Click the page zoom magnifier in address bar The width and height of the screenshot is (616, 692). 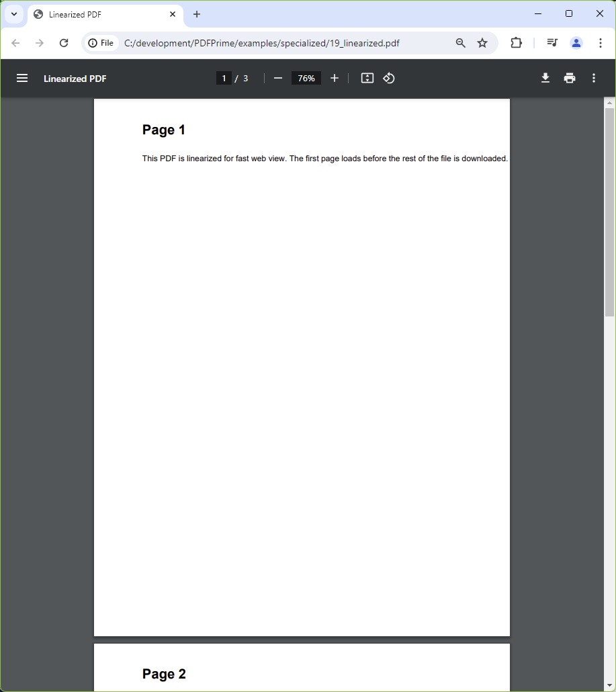(460, 42)
